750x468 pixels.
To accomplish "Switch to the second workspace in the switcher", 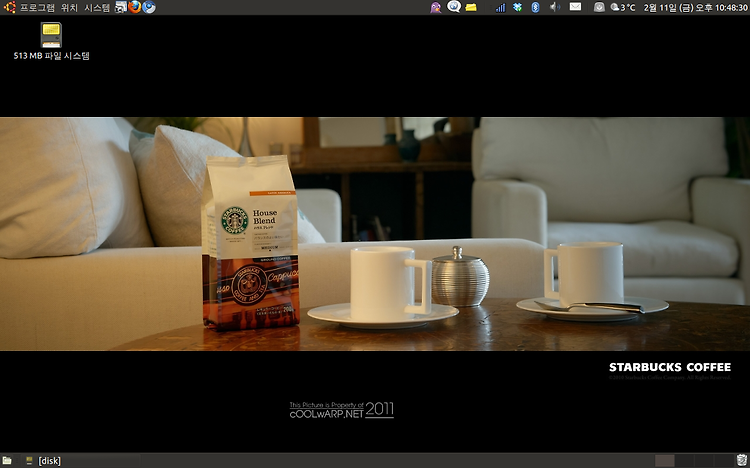I will pos(684,460).
